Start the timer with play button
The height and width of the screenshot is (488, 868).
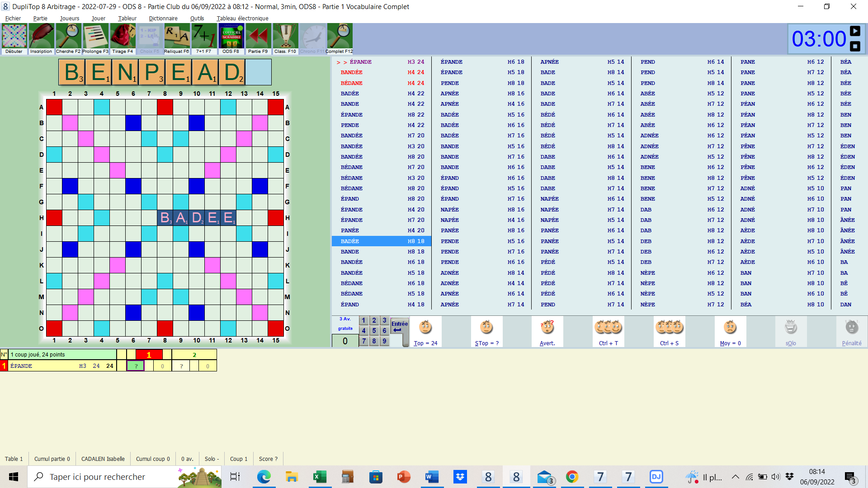tap(855, 31)
